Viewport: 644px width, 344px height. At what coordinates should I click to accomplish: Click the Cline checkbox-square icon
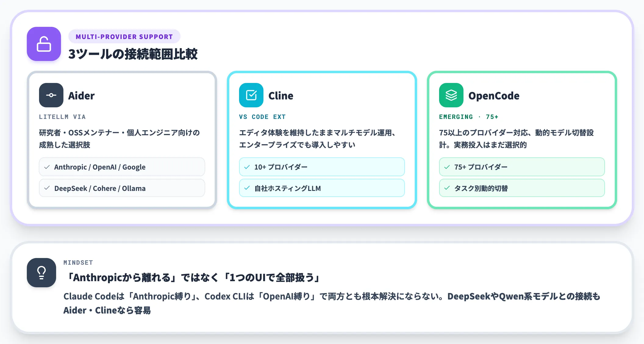(x=251, y=95)
